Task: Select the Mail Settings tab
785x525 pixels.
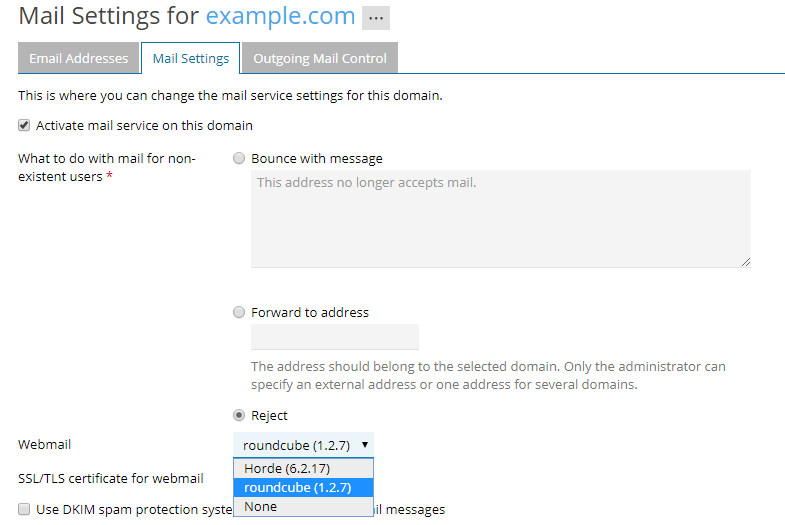Action: pos(190,58)
